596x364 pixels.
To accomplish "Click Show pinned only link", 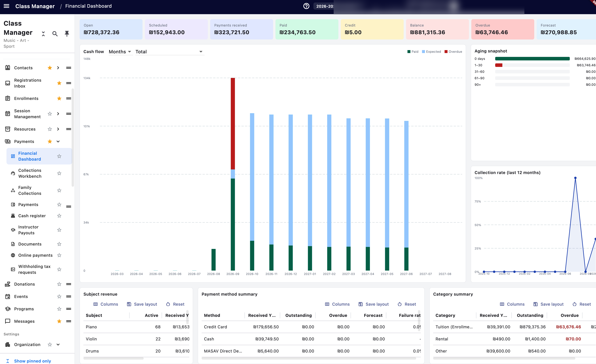I will click(x=32, y=361).
